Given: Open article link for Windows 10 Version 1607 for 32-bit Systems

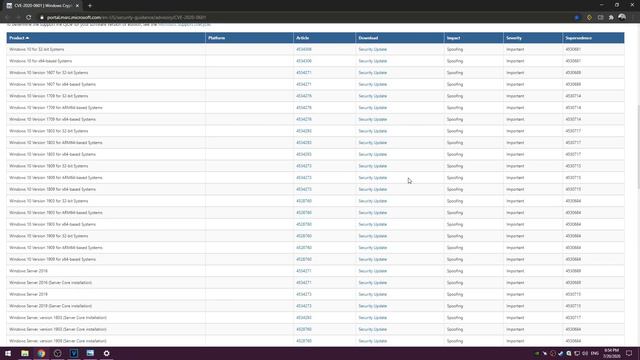Looking at the screenshot, I should coord(304,73).
